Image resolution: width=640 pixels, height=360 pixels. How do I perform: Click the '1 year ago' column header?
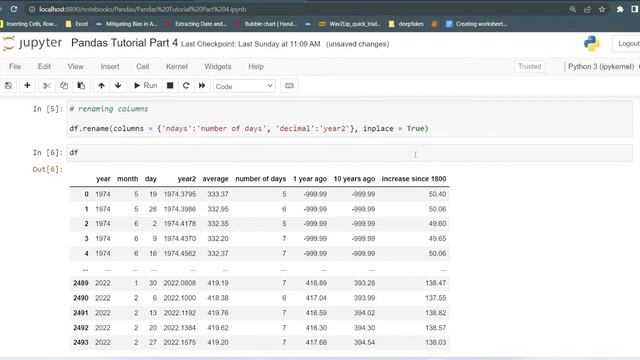tap(309, 179)
